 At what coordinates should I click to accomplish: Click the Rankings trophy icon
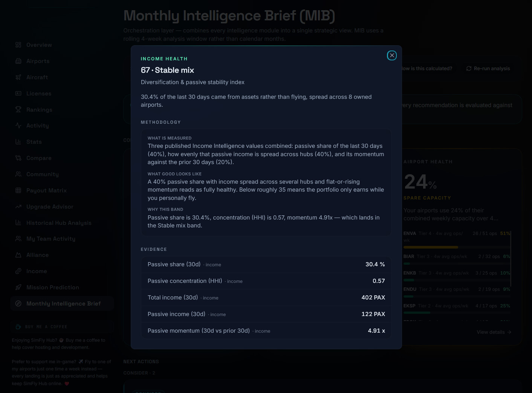(x=18, y=110)
